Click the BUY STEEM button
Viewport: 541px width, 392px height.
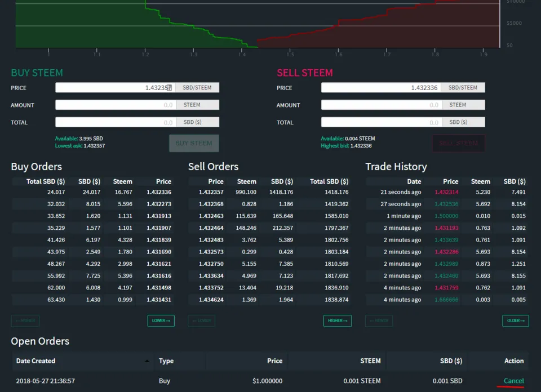click(x=194, y=143)
